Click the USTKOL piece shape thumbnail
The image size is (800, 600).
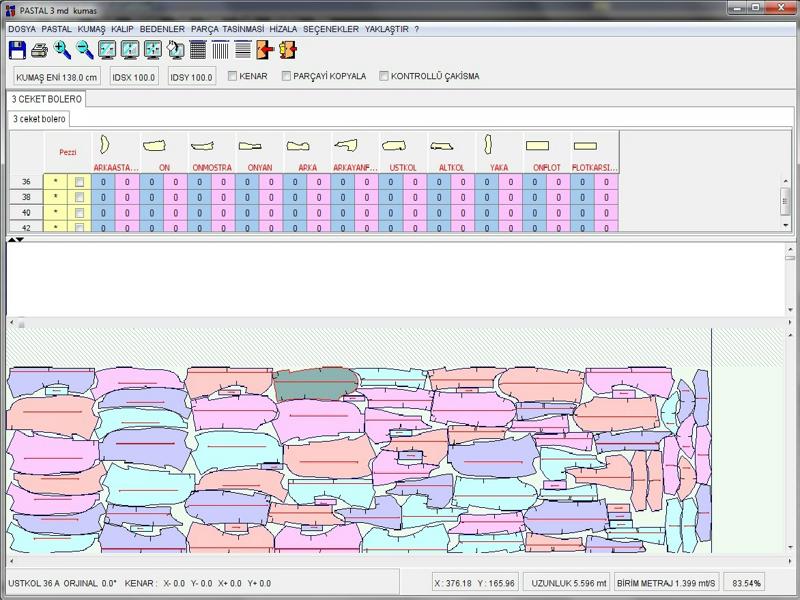tap(394, 146)
